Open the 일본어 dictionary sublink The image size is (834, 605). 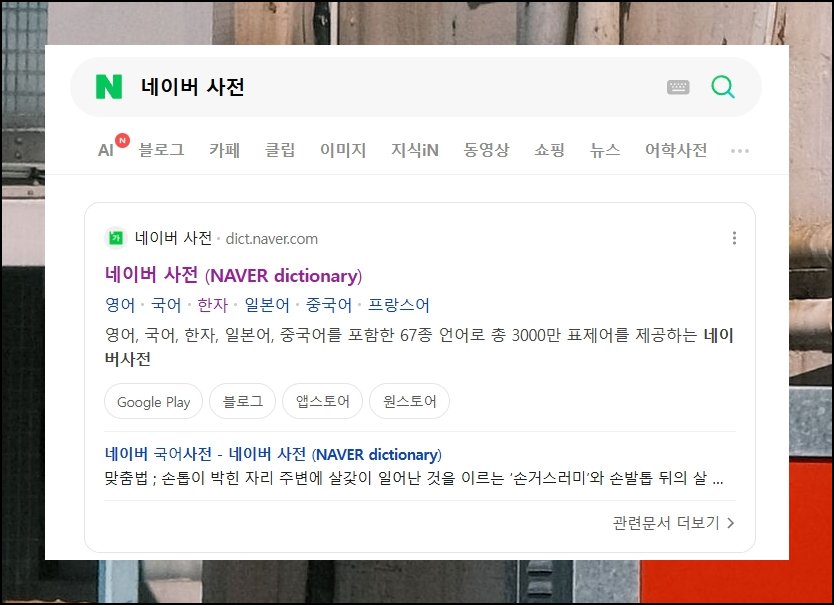266,305
